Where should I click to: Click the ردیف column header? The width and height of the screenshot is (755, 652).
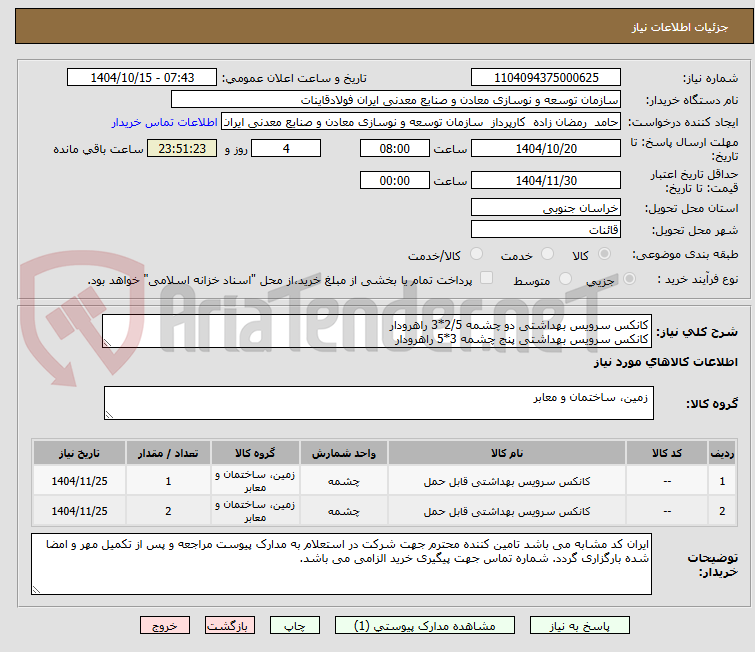[722, 453]
